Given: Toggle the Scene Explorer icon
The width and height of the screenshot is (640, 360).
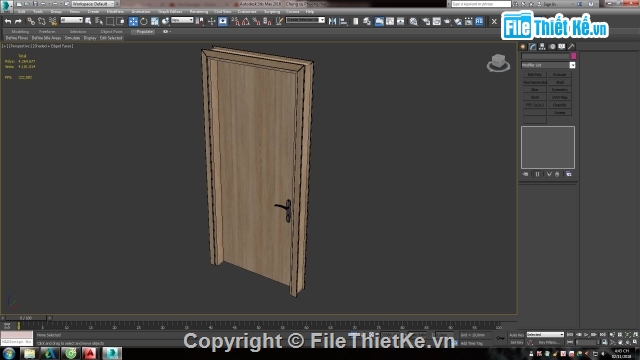Looking at the screenshot, I should 356,21.
